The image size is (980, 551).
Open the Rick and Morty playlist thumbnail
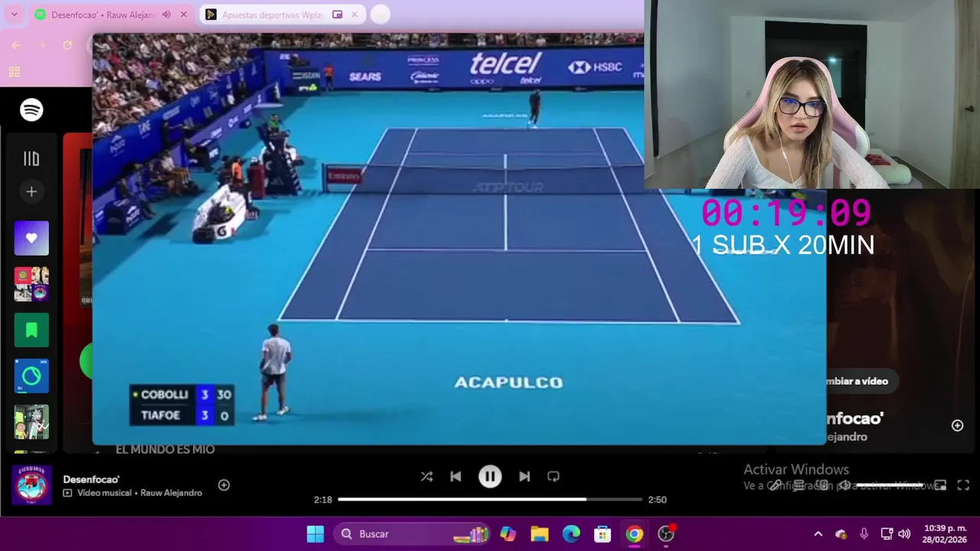(31, 422)
